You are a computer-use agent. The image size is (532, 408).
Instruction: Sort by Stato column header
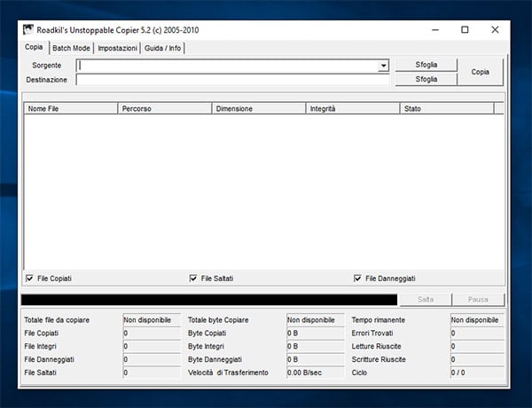(x=447, y=108)
